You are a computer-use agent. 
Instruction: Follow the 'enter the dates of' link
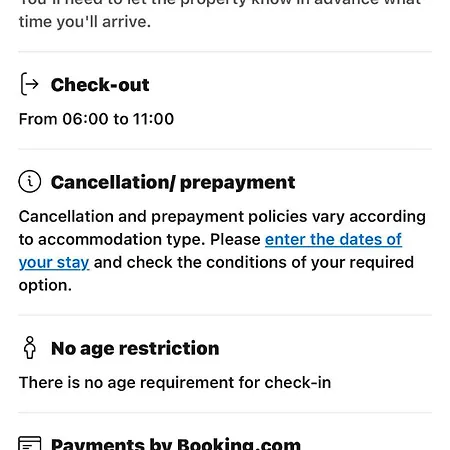tap(333, 239)
